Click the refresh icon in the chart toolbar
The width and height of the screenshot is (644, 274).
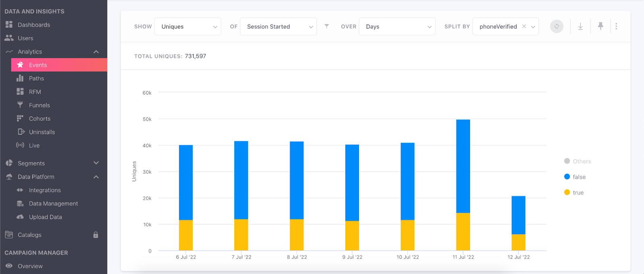pyautogui.click(x=557, y=27)
